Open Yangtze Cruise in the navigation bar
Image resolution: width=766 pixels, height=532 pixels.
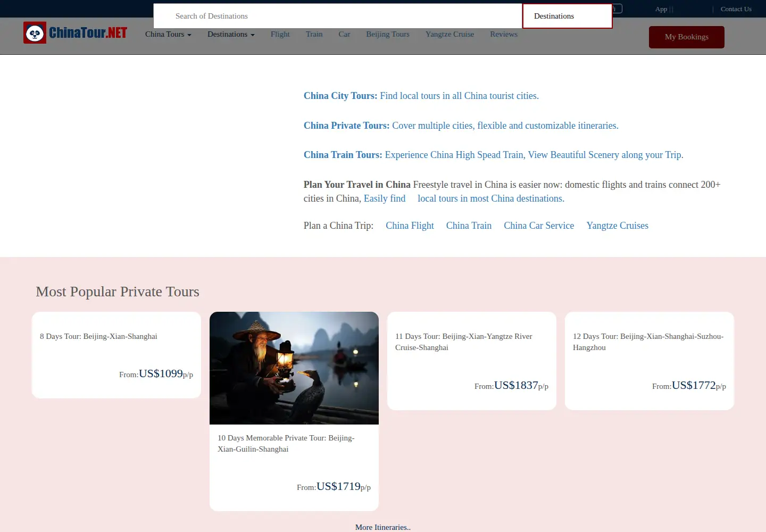coord(449,34)
